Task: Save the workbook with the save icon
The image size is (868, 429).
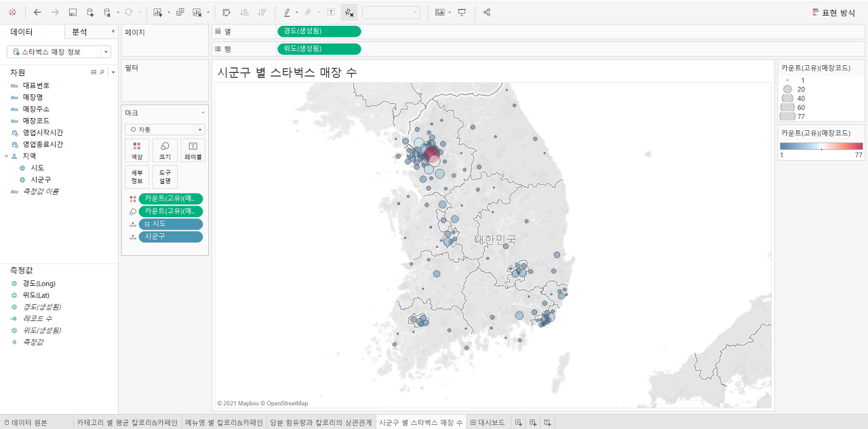Action: pos(73,12)
